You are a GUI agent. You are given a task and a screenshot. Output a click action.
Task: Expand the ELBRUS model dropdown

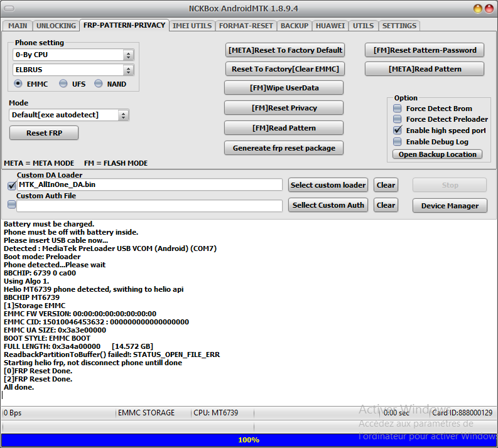tap(128, 70)
